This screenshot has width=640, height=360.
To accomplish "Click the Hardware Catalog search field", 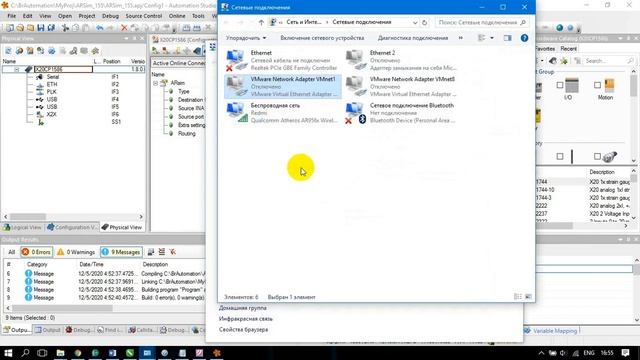I will point(609,61).
